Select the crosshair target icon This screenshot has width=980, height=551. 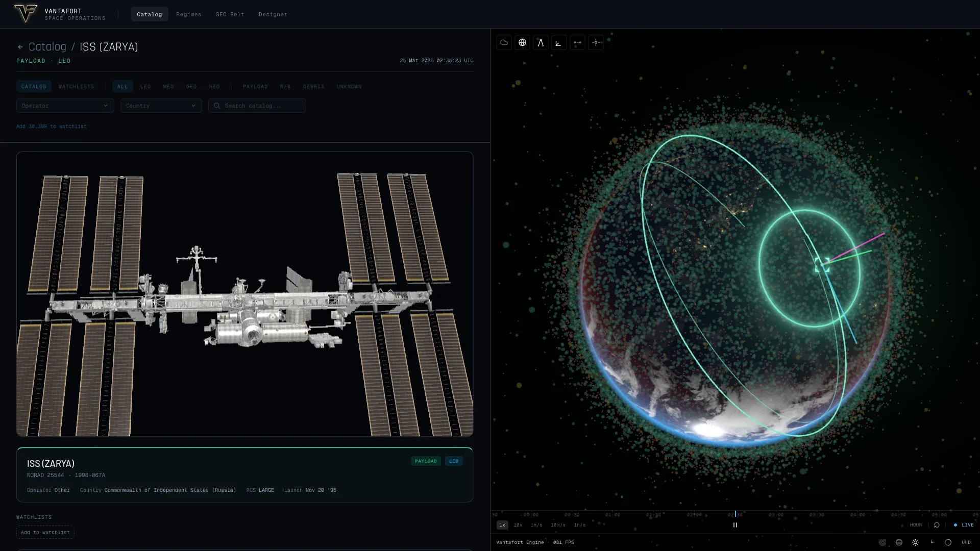point(596,42)
